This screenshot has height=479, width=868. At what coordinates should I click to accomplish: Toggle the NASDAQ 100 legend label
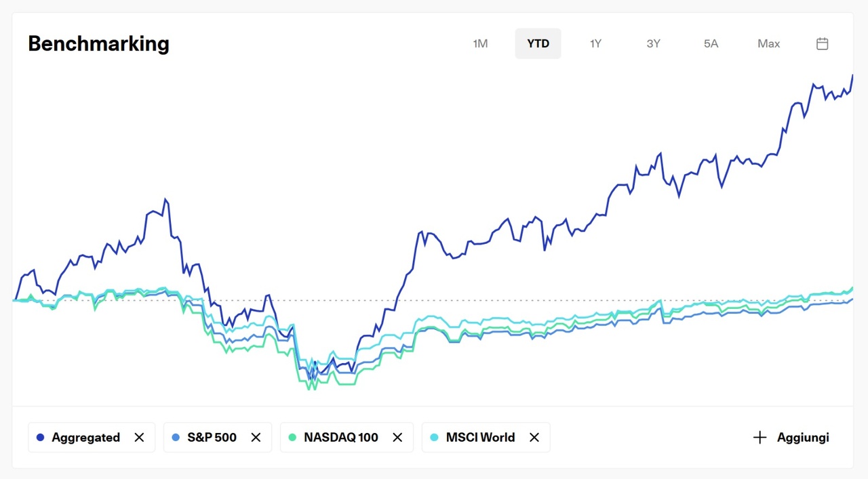click(341, 438)
